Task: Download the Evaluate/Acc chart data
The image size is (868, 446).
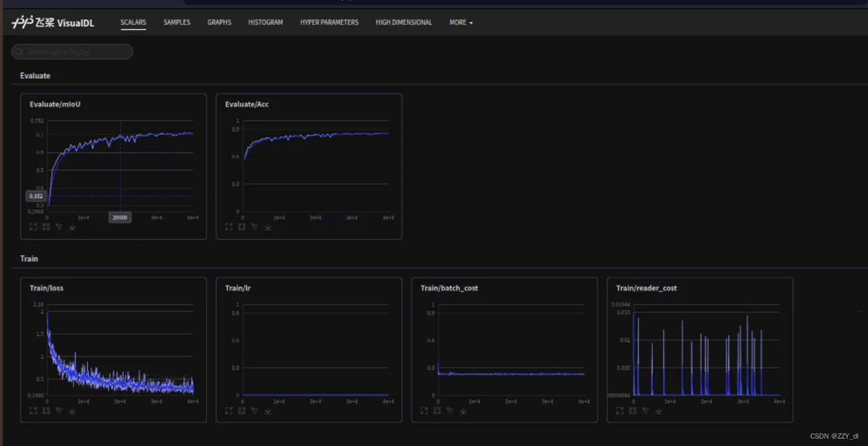Action: [268, 227]
